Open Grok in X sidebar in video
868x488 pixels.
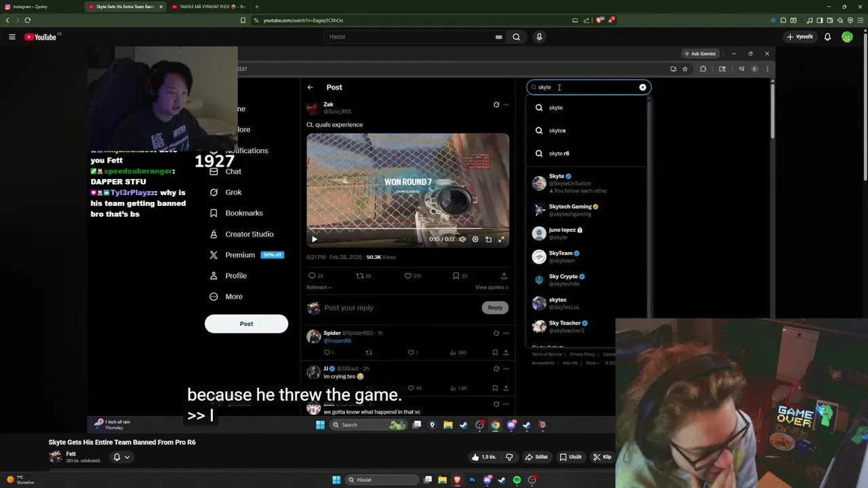[225, 192]
